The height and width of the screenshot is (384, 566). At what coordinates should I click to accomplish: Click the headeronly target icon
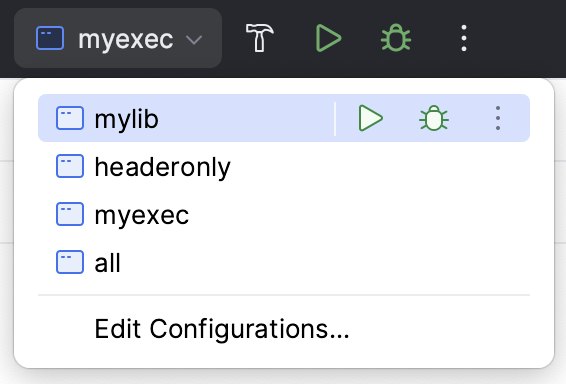(x=70, y=166)
